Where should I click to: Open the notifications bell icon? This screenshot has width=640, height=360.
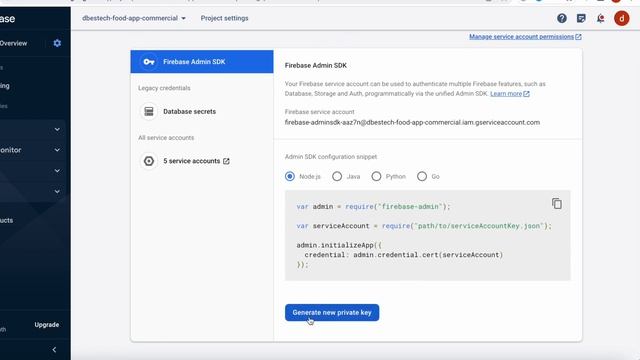point(600,18)
